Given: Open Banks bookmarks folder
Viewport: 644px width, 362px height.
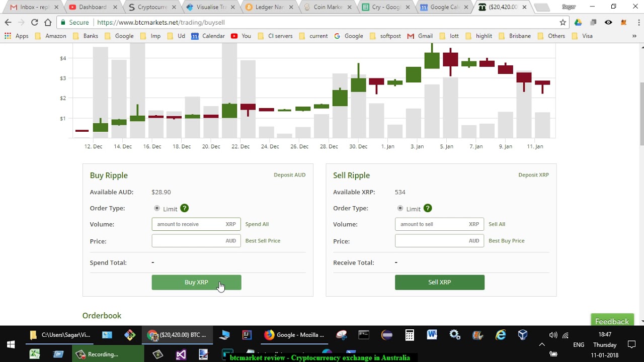Looking at the screenshot, I should click(86, 36).
